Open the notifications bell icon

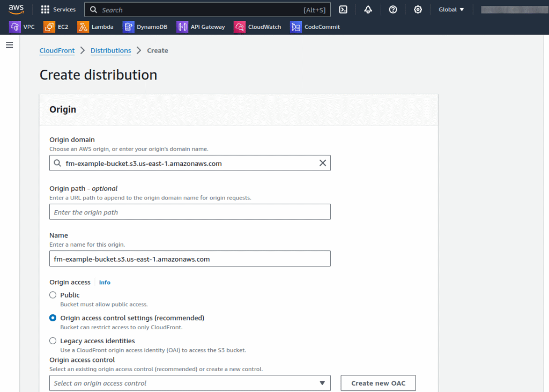368,10
